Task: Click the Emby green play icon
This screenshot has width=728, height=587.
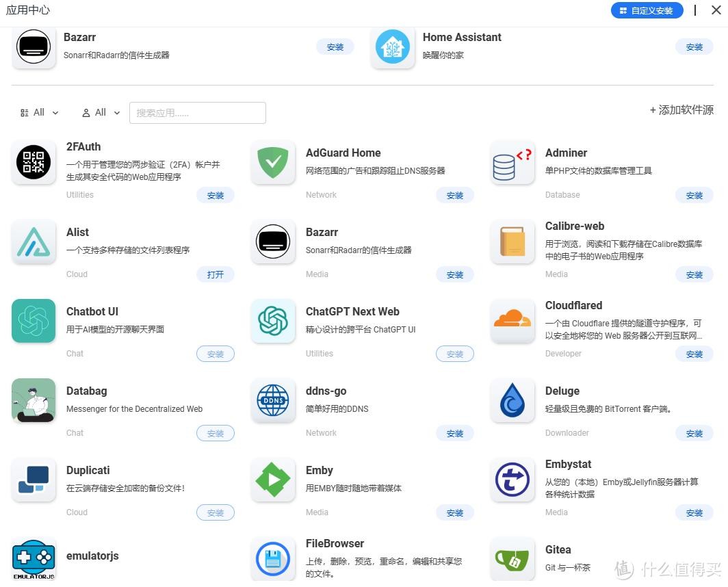Action: coord(273,480)
